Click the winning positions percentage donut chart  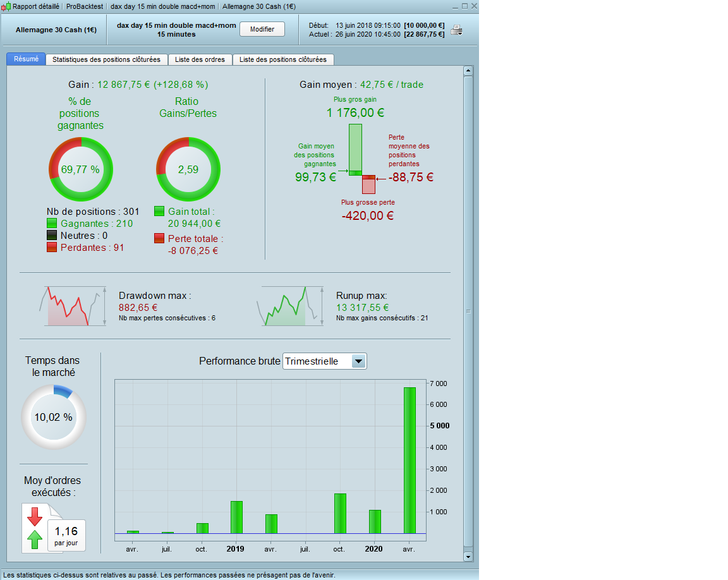click(81, 169)
